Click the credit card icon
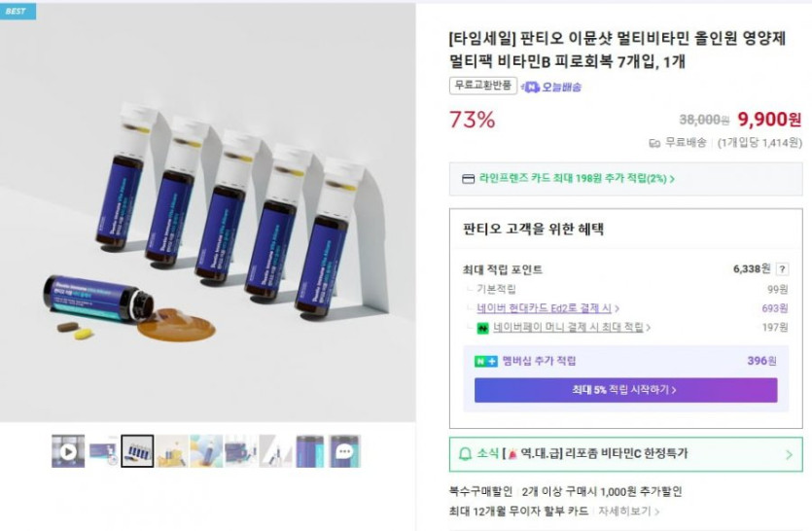 [x=468, y=179]
